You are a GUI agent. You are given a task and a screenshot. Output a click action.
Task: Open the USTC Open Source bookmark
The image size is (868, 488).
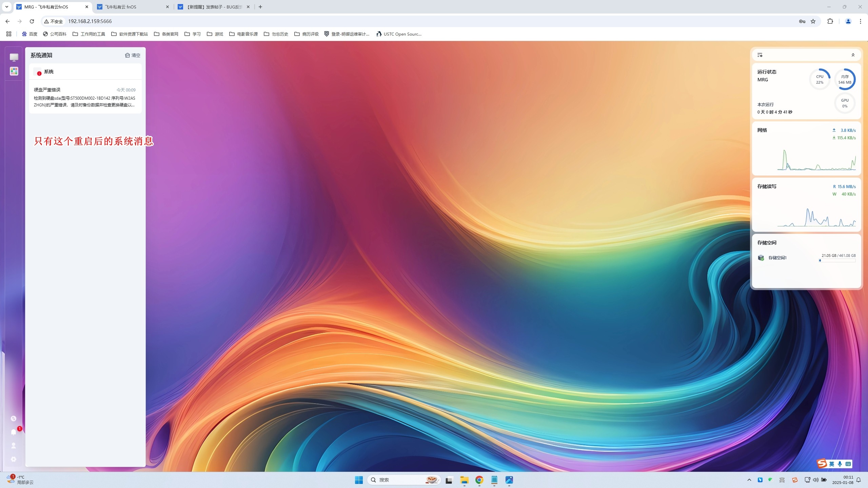click(399, 34)
